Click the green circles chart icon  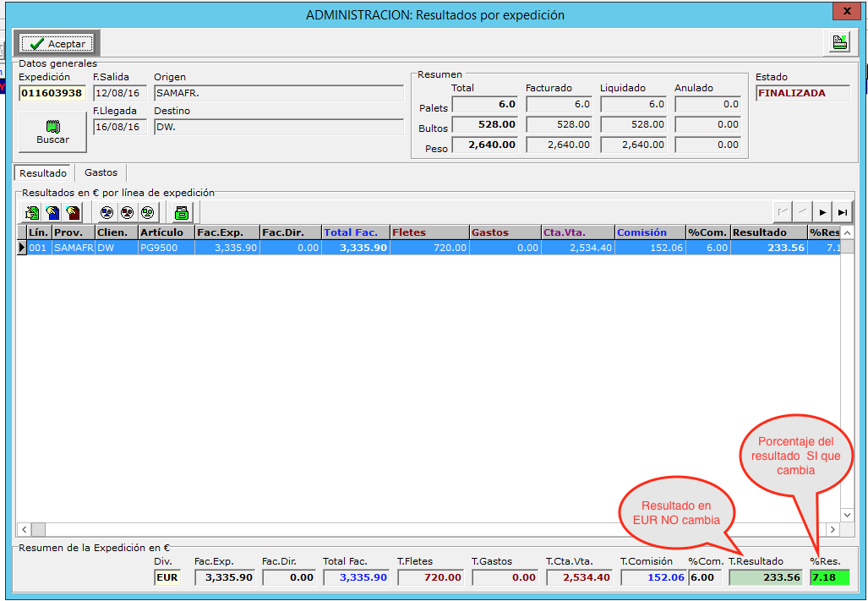pos(147,212)
